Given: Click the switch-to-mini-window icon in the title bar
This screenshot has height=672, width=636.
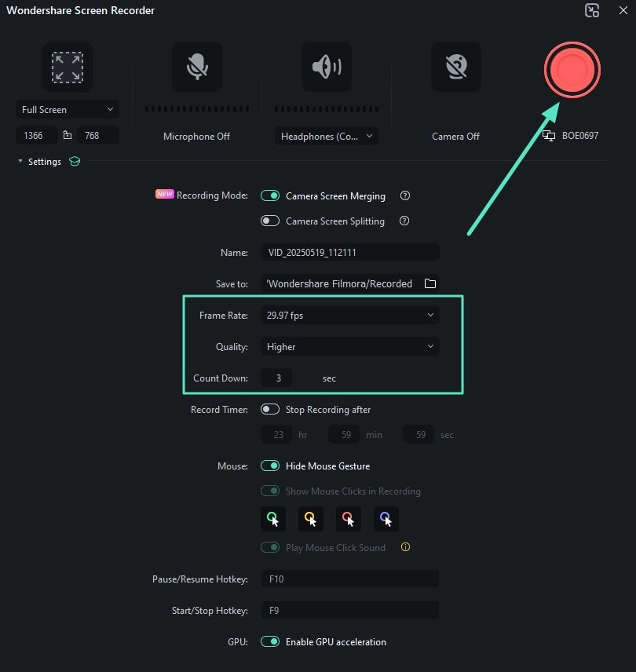Looking at the screenshot, I should 592,10.
